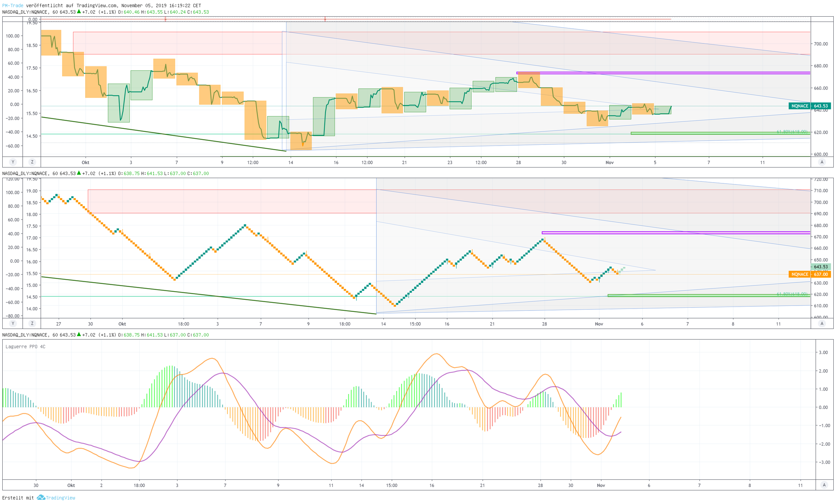Toggle the Y scale button on top chart
This screenshot has height=504, width=836.
pyautogui.click(x=13, y=162)
